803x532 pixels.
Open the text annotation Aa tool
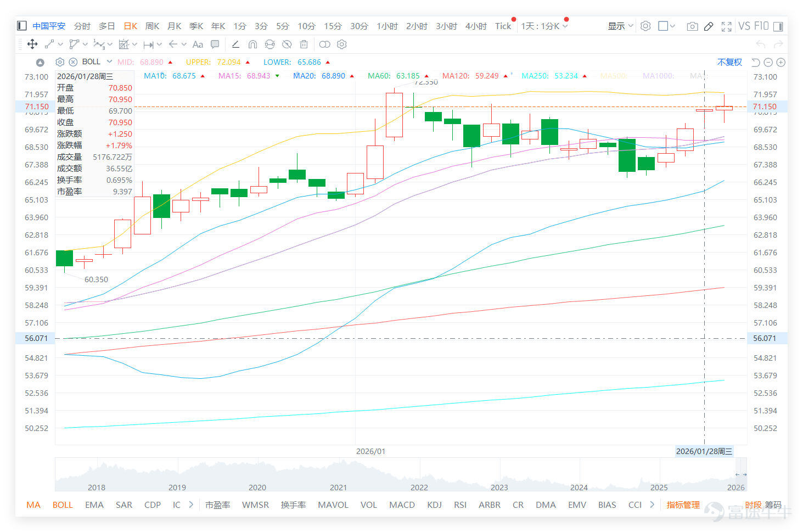[x=198, y=44]
